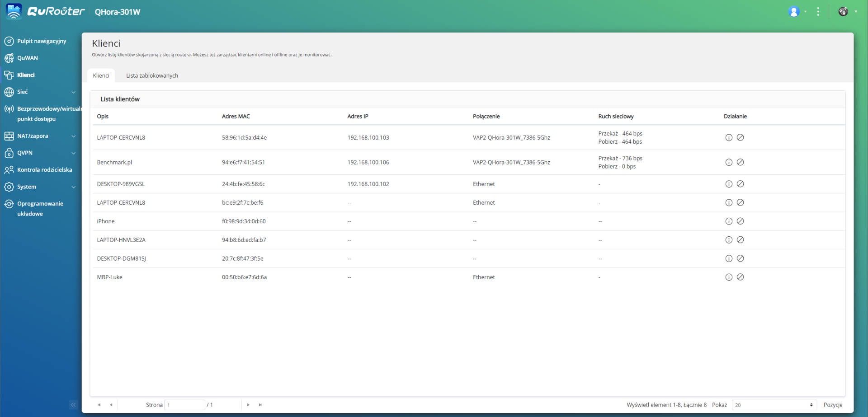This screenshot has height=417, width=868.
Task: Show info for iPhone client
Action: coord(729,221)
